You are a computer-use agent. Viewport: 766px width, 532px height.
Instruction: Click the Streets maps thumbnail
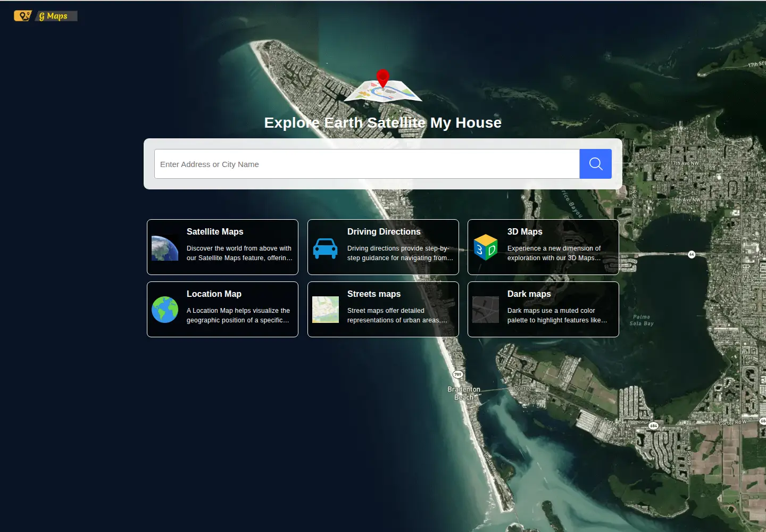click(x=326, y=310)
